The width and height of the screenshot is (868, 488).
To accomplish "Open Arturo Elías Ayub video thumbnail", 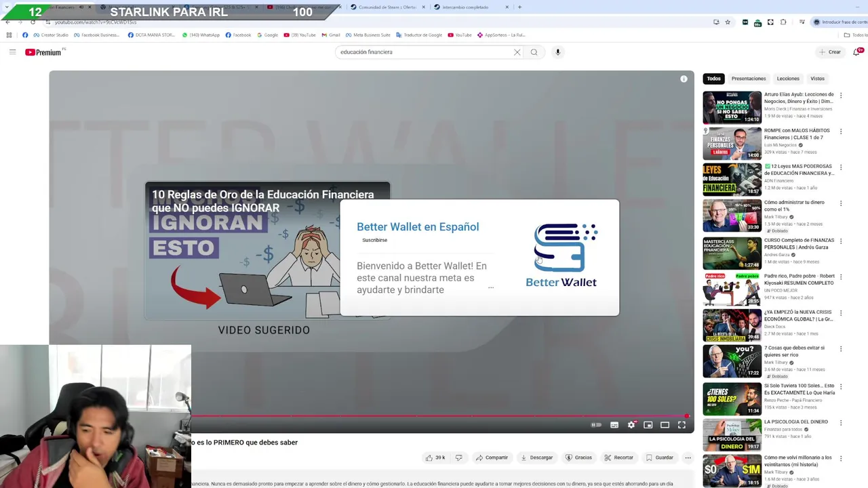I will pos(732,108).
